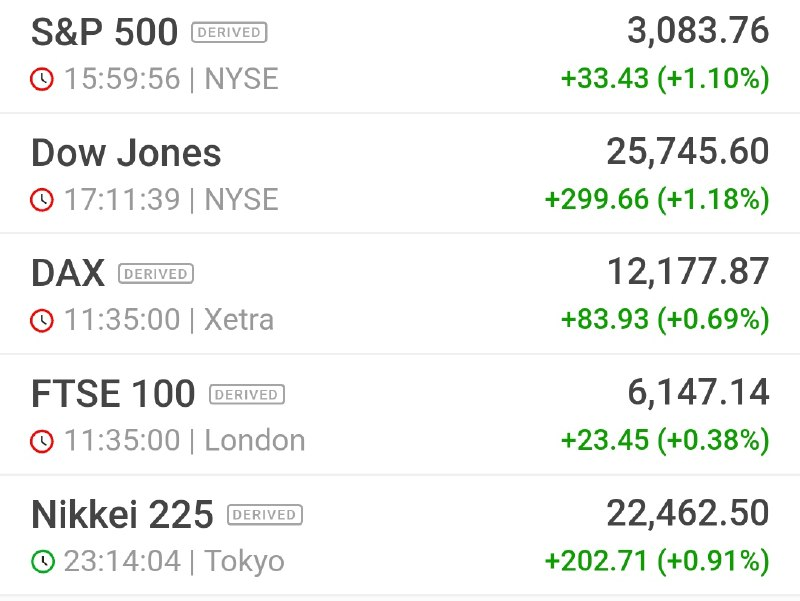800x601 pixels.
Task: Open the Dow Jones index name
Action: click(126, 153)
